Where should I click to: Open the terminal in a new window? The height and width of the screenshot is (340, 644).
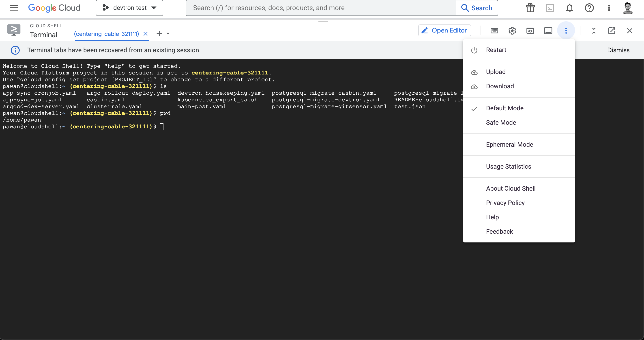[x=612, y=31]
